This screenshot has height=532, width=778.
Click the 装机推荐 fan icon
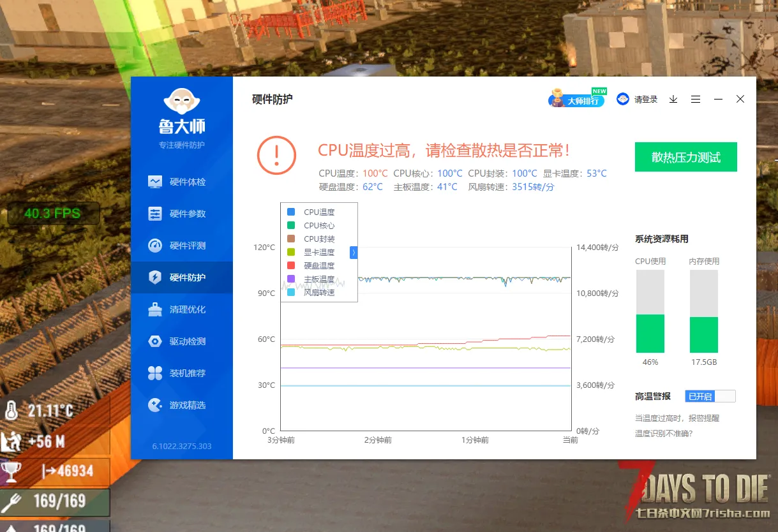pyautogui.click(x=155, y=373)
